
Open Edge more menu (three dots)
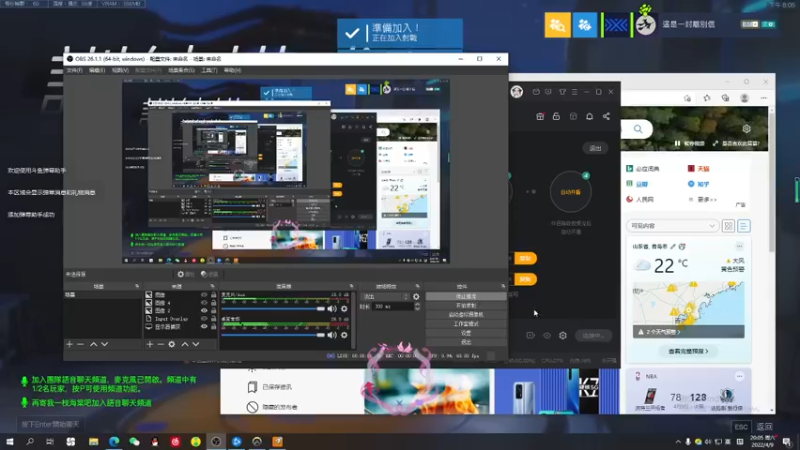click(764, 98)
